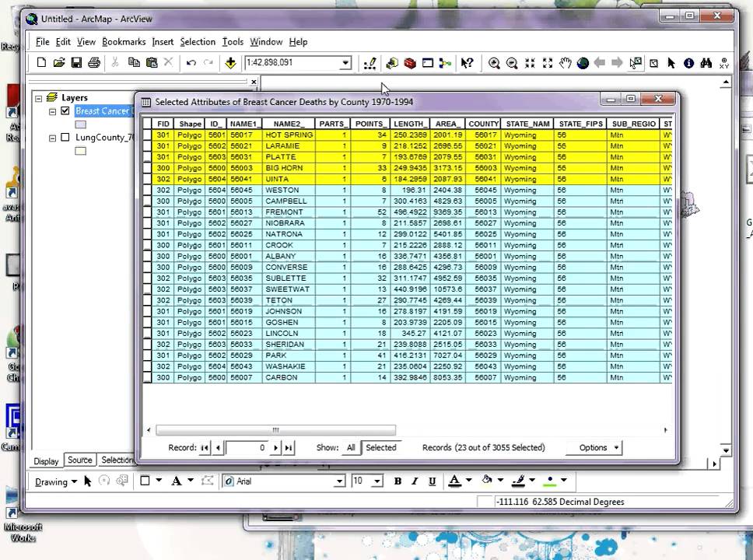Select the Zoom In magnifier tool
This screenshot has height=560, width=753.
click(x=494, y=63)
